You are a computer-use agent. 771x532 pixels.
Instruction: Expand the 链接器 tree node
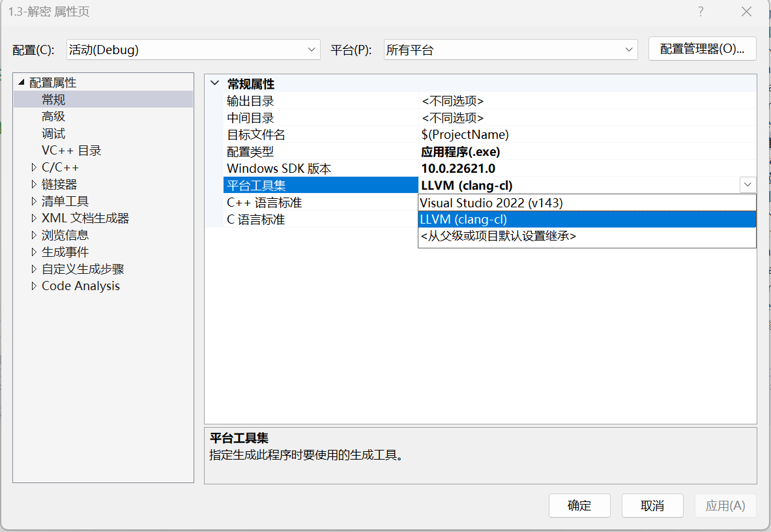34,185
